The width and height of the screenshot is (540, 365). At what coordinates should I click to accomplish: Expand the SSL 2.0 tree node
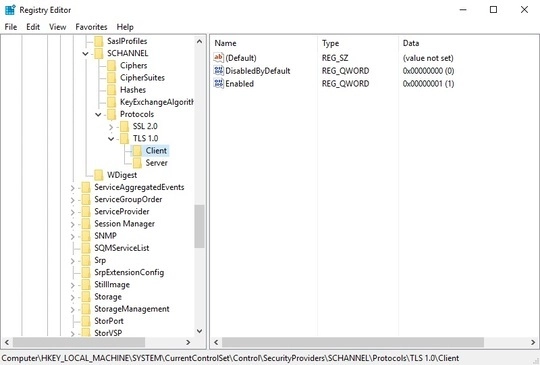pos(111,127)
